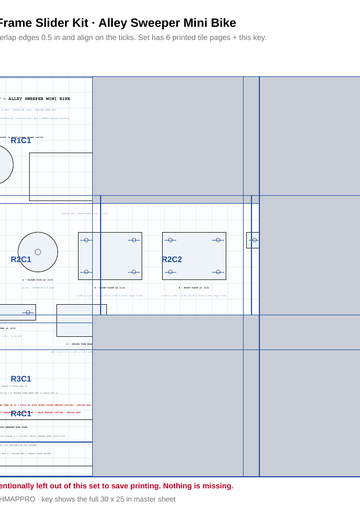Click the center hole of the round puck
Screen dimensions: 360x520
(38, 252)
